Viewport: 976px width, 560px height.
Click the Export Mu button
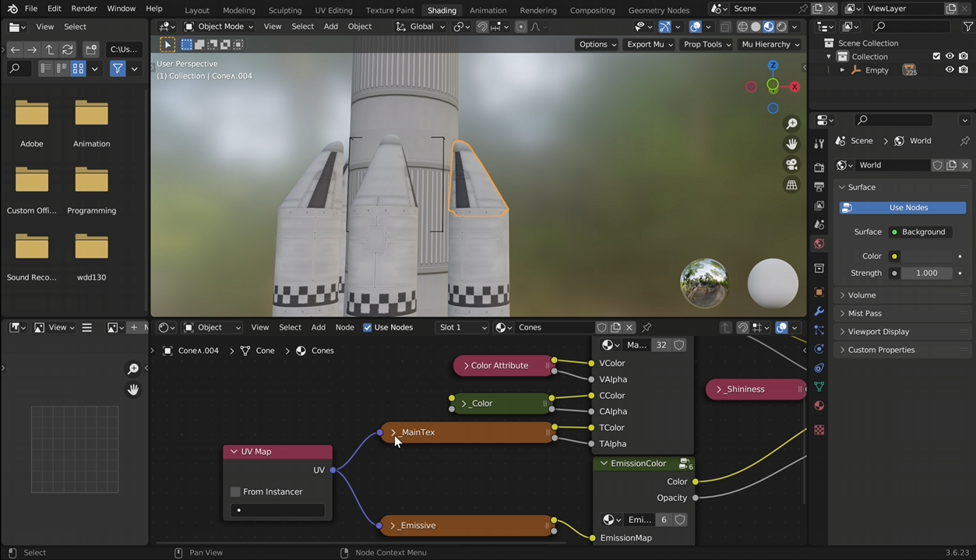[x=649, y=44]
